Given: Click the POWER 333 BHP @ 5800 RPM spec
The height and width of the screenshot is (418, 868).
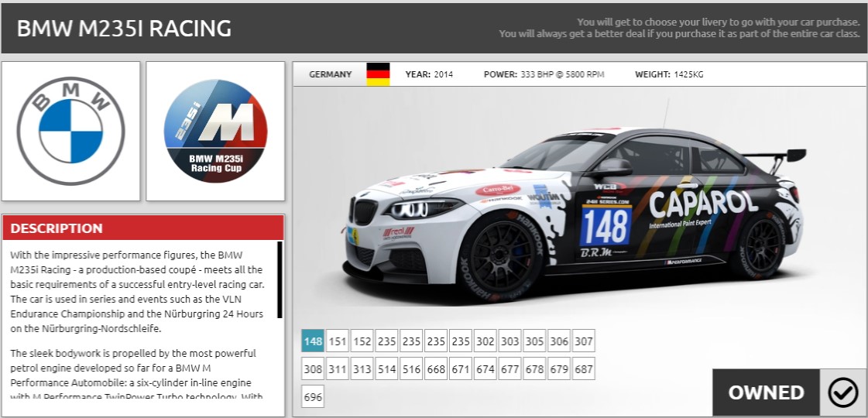Looking at the screenshot, I should click(x=544, y=74).
